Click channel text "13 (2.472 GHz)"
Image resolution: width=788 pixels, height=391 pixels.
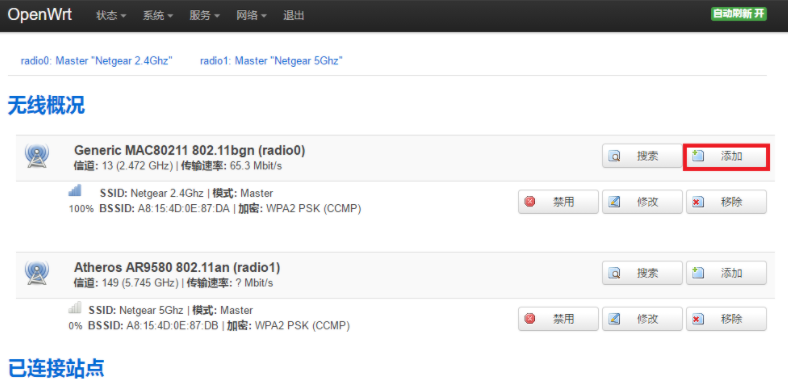click(x=136, y=166)
